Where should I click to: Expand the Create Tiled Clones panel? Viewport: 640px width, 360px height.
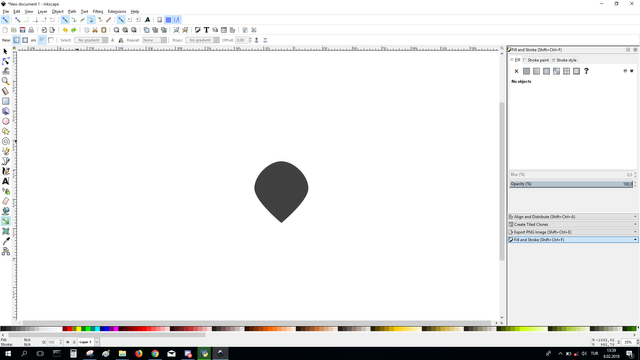pos(573,224)
